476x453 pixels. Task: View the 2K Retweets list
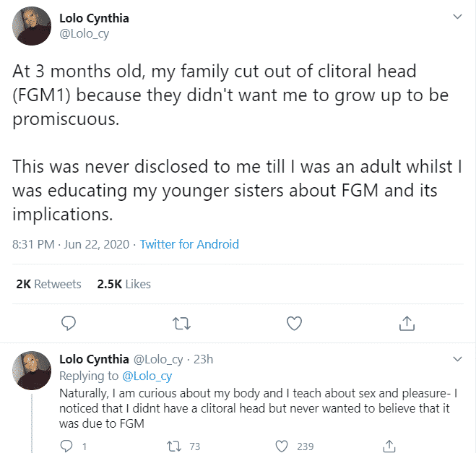48,284
